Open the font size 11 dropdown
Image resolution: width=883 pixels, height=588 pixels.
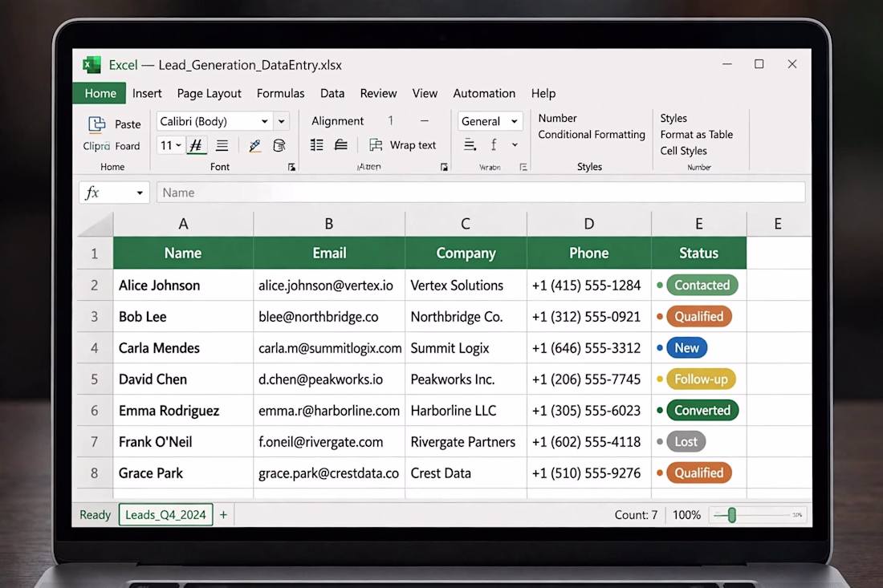point(178,146)
